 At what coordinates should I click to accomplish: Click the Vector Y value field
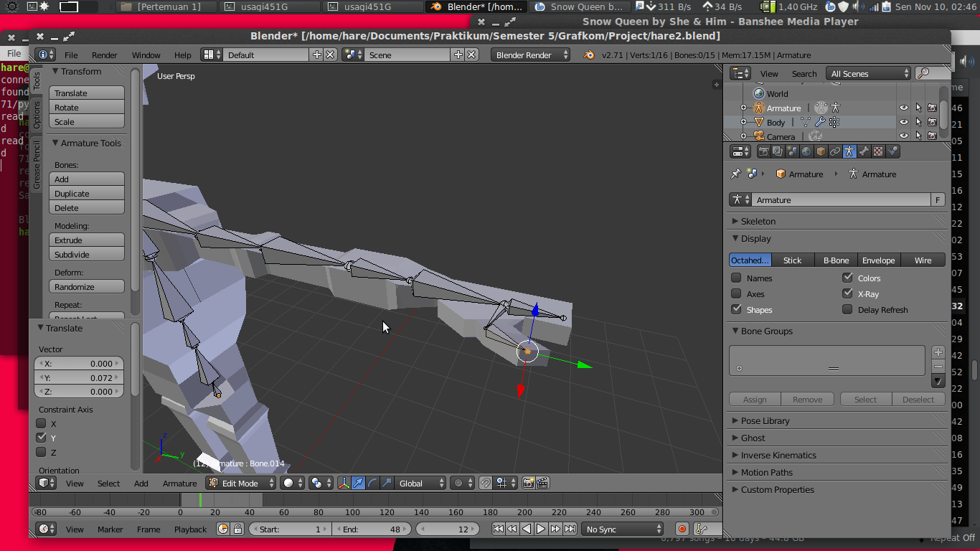click(79, 377)
